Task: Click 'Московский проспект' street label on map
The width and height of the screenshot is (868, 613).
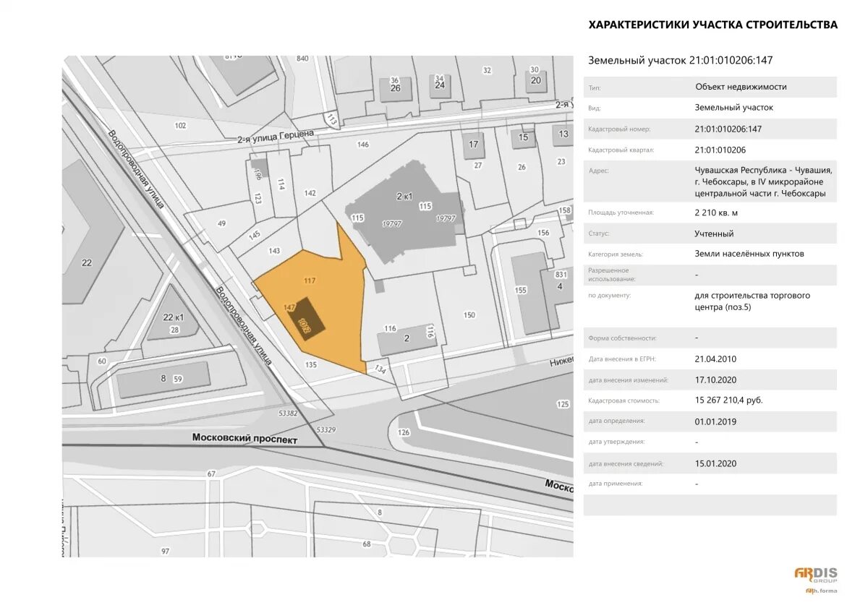Action: pos(244,438)
